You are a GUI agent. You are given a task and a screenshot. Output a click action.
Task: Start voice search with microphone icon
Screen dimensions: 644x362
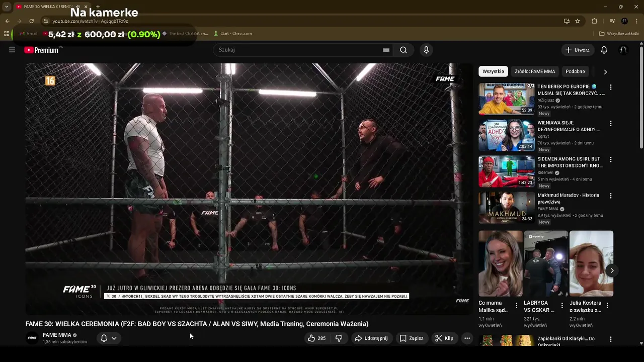[426, 50]
